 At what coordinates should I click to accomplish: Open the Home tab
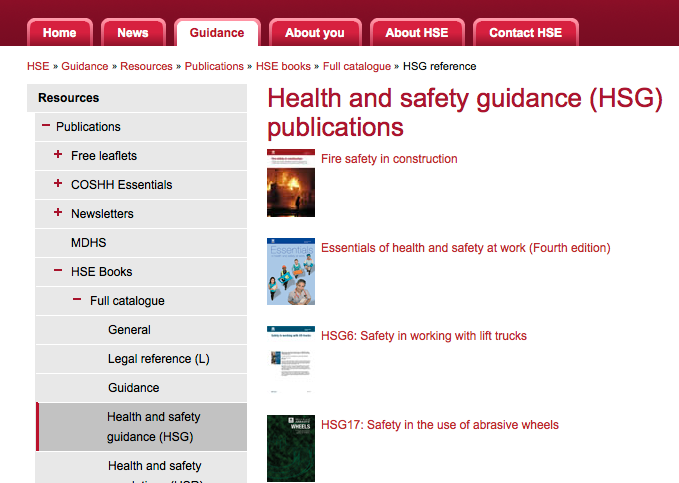[60, 33]
